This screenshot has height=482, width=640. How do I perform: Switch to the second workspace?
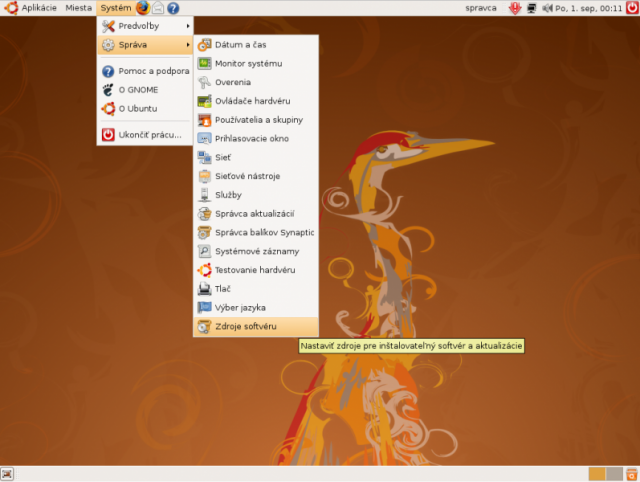[x=614, y=474]
